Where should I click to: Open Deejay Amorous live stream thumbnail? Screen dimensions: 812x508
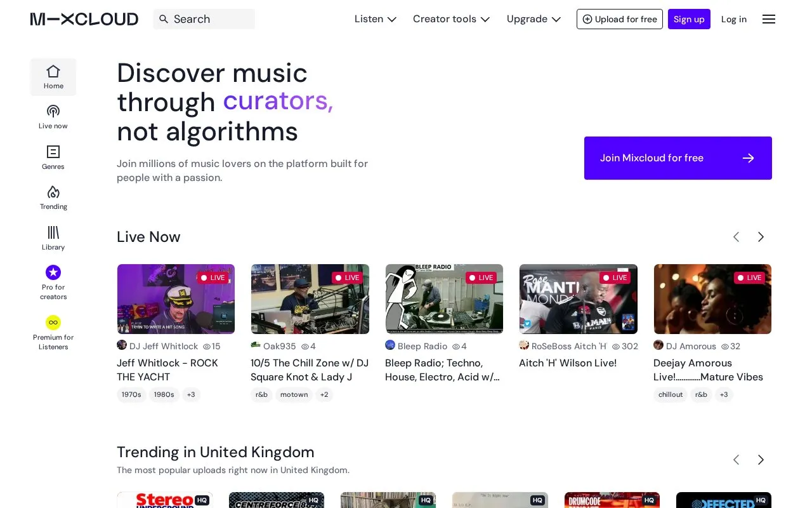(x=712, y=299)
